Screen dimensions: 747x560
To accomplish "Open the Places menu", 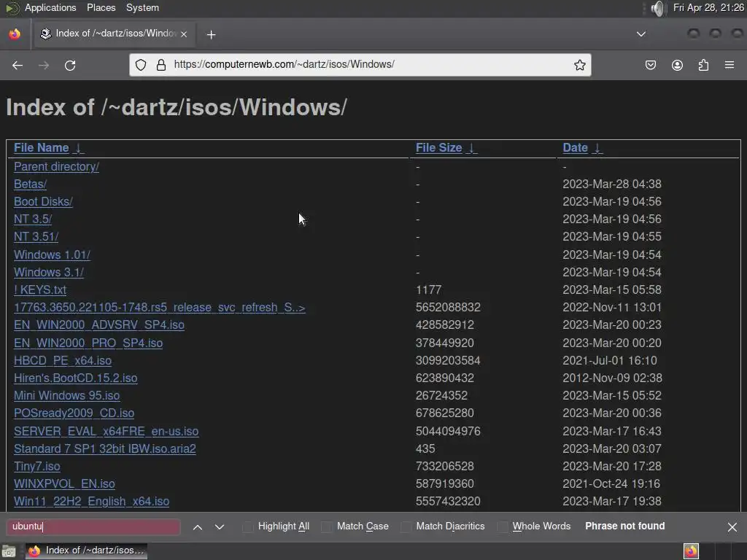I will [x=101, y=7].
